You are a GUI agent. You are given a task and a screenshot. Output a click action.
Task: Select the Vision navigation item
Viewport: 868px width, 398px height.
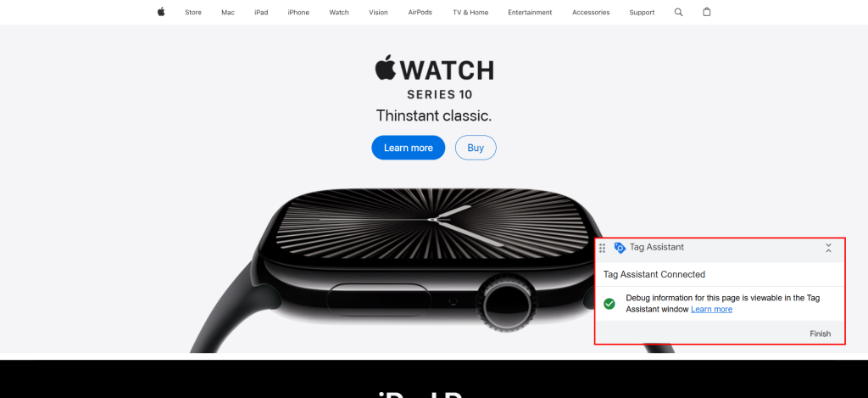pyautogui.click(x=378, y=12)
